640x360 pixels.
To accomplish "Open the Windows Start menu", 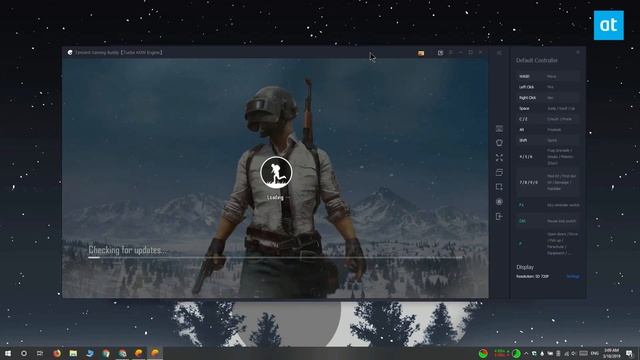I will pyautogui.click(x=8, y=353).
